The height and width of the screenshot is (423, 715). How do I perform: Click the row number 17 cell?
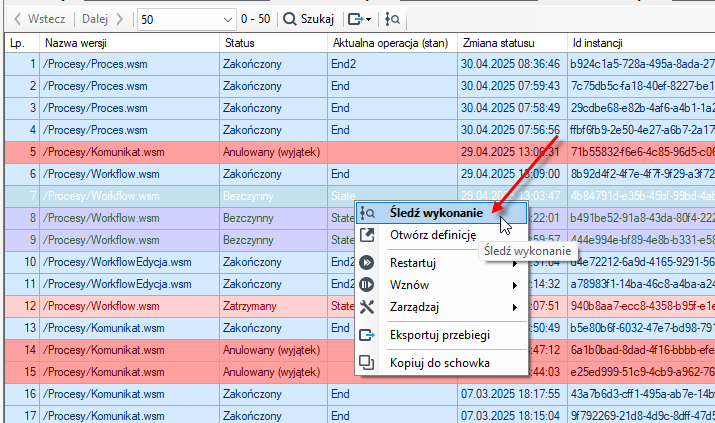22,416
